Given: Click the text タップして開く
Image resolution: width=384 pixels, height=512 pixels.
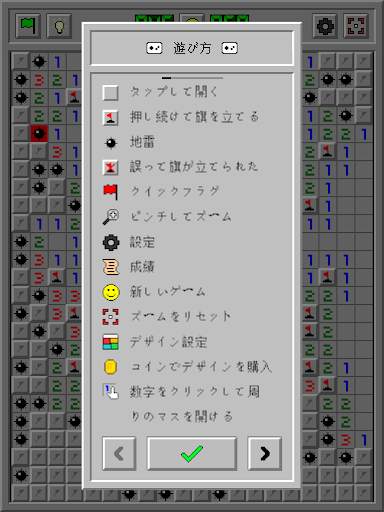Looking at the screenshot, I should pyautogui.click(x=174, y=92).
